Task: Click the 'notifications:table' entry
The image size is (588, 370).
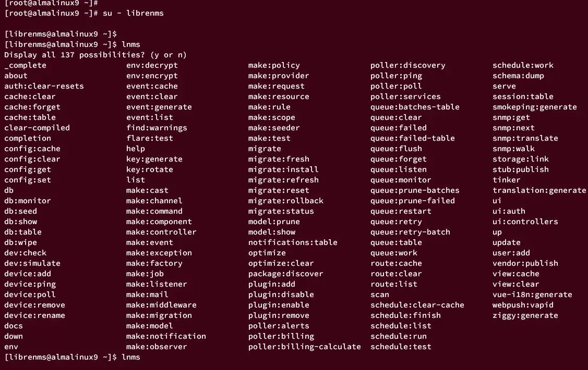Action: 293,243
